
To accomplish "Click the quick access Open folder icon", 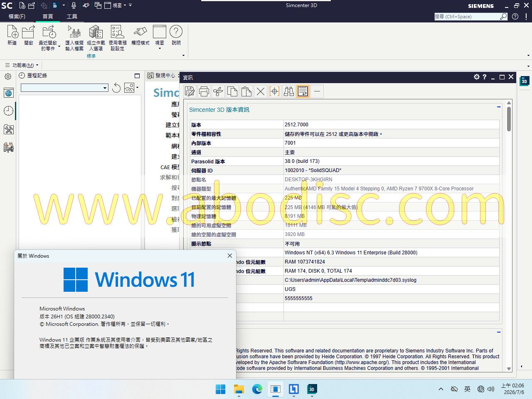I will point(32,5).
